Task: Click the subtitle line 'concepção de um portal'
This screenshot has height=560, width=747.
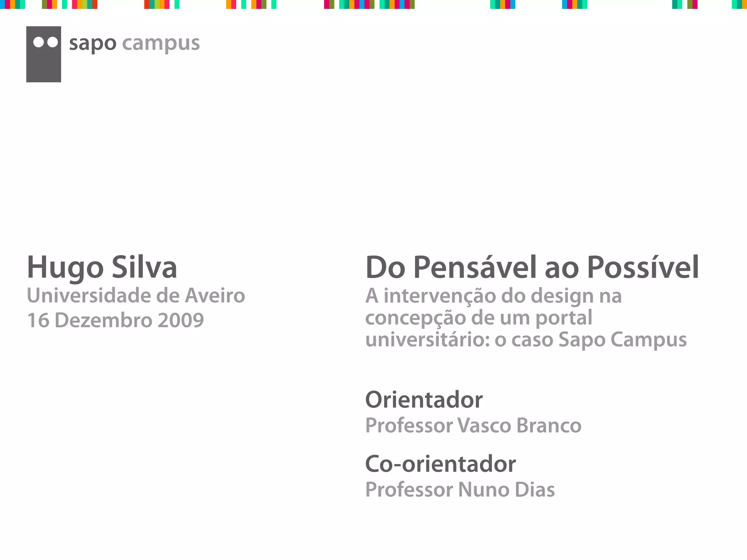Action: [479, 317]
